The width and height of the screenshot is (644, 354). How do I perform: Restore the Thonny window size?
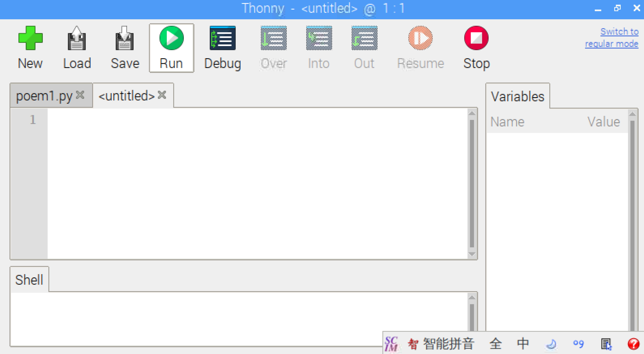coord(617,8)
